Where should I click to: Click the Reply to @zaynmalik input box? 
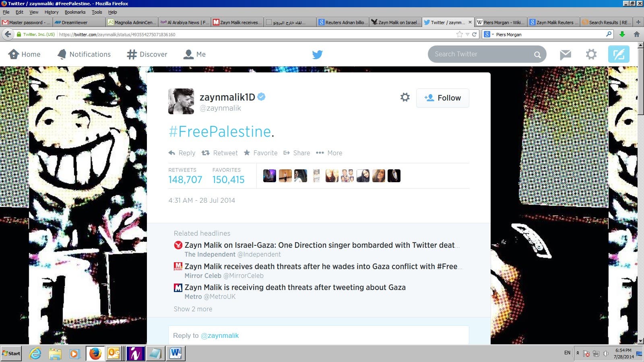[318, 335]
